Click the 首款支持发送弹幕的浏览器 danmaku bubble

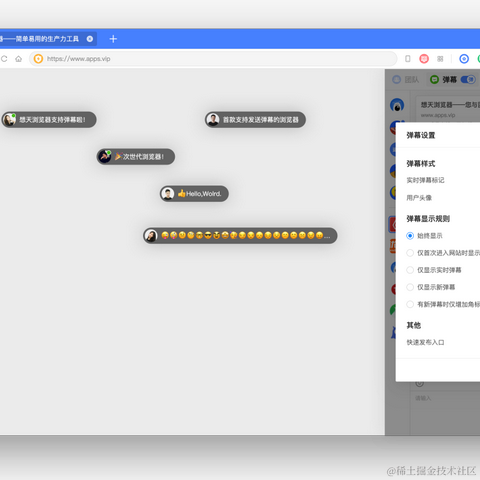pos(255,120)
